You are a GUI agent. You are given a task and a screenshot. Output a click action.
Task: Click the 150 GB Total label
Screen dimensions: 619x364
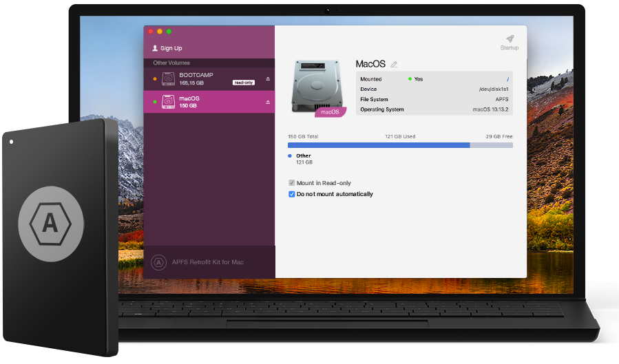click(303, 136)
